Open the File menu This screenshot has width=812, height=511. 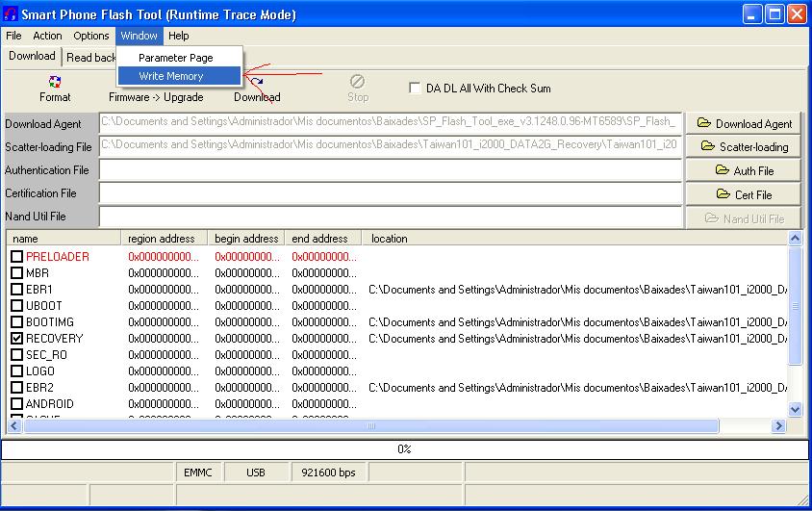tap(13, 36)
